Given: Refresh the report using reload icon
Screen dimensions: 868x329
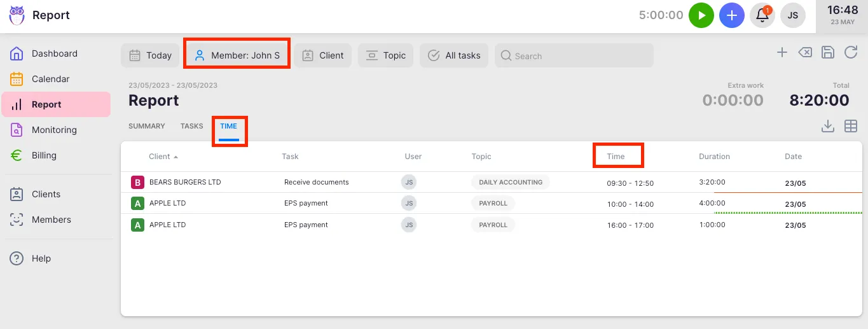Looking at the screenshot, I should tap(851, 53).
